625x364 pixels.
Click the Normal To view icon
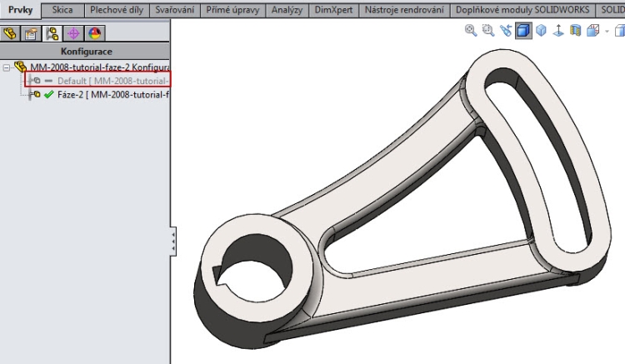[558, 31]
